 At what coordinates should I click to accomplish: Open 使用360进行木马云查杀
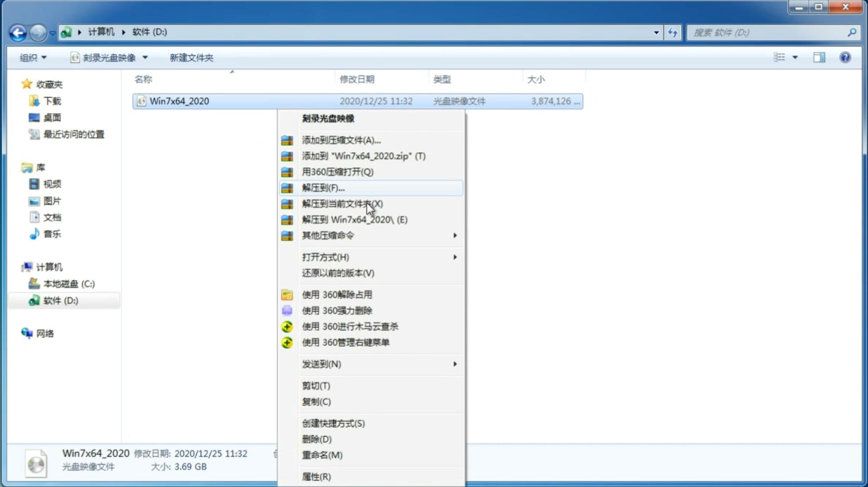350,326
